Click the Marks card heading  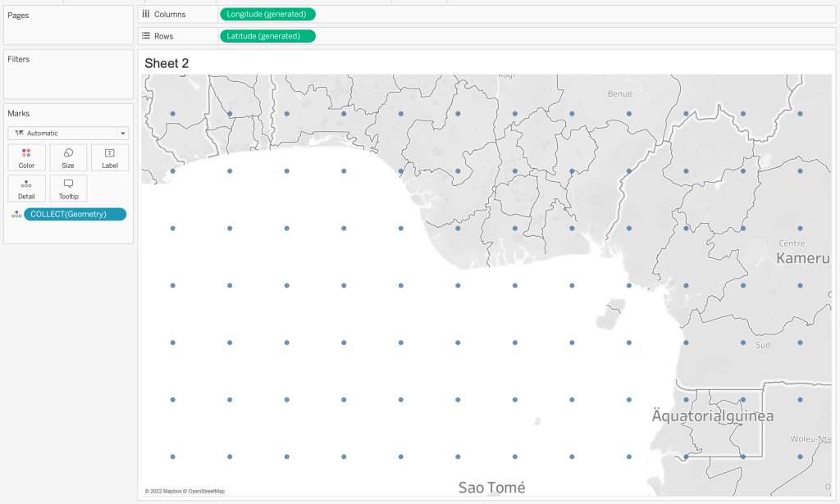[18, 113]
